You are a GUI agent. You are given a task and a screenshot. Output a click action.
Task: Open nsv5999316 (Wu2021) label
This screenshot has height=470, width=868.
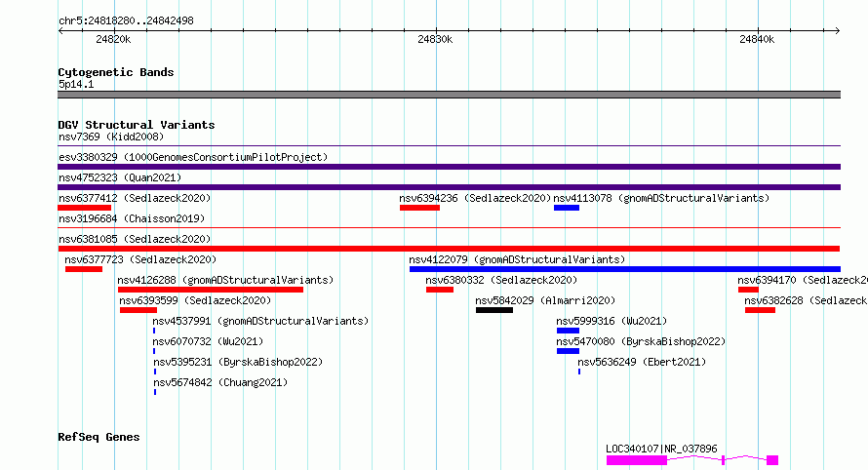click(612, 321)
